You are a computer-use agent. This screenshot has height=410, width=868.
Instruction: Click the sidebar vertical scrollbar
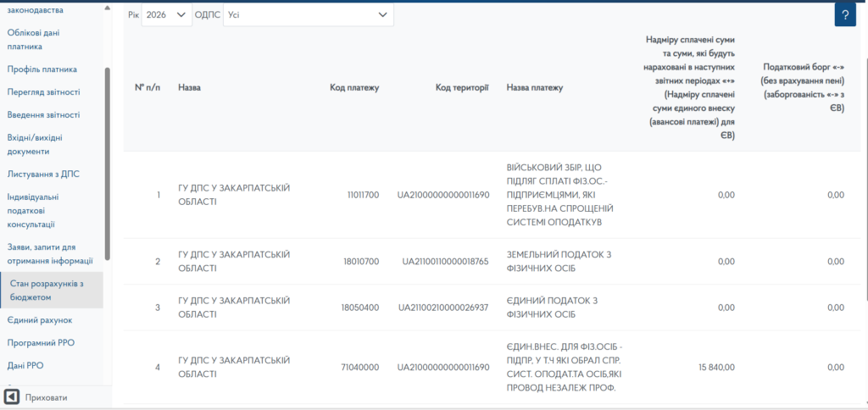click(108, 161)
